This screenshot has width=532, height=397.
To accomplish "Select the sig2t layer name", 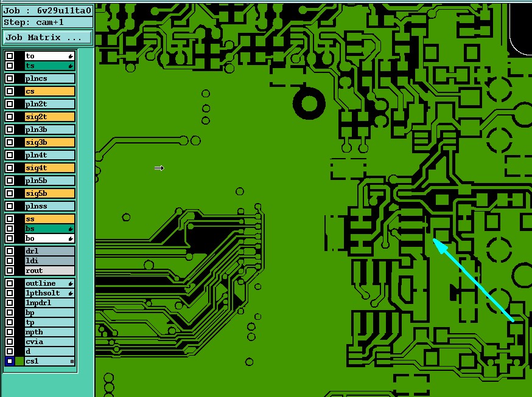I will [49, 117].
